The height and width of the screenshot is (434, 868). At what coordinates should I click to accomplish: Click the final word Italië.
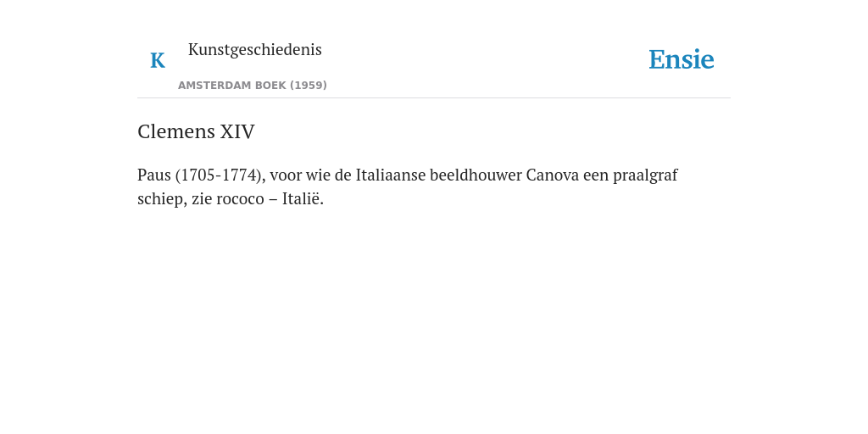(303, 198)
